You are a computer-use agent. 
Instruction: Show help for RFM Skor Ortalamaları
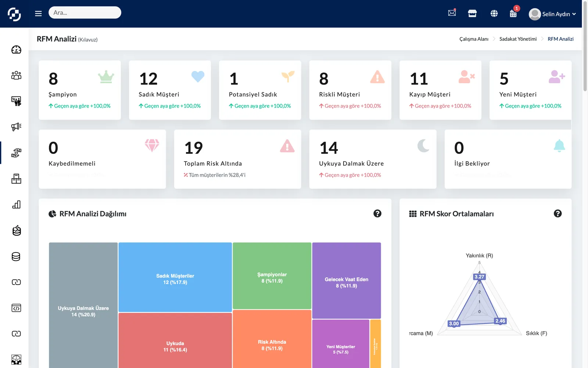558,213
